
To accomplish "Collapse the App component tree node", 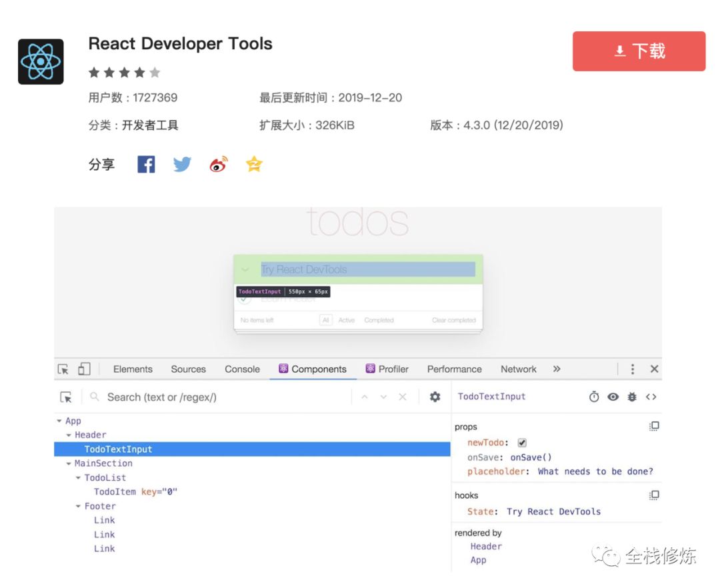I will coord(58,421).
